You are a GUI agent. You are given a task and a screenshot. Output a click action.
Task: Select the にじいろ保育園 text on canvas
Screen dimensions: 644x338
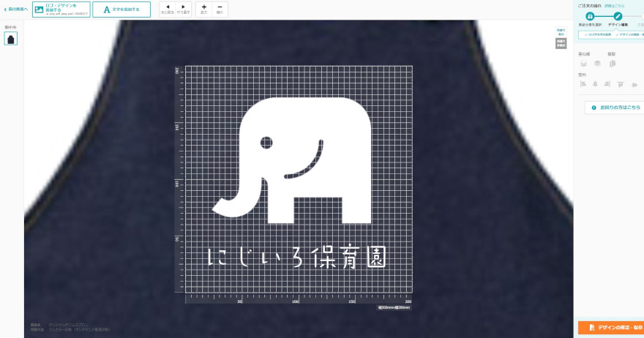click(x=297, y=258)
